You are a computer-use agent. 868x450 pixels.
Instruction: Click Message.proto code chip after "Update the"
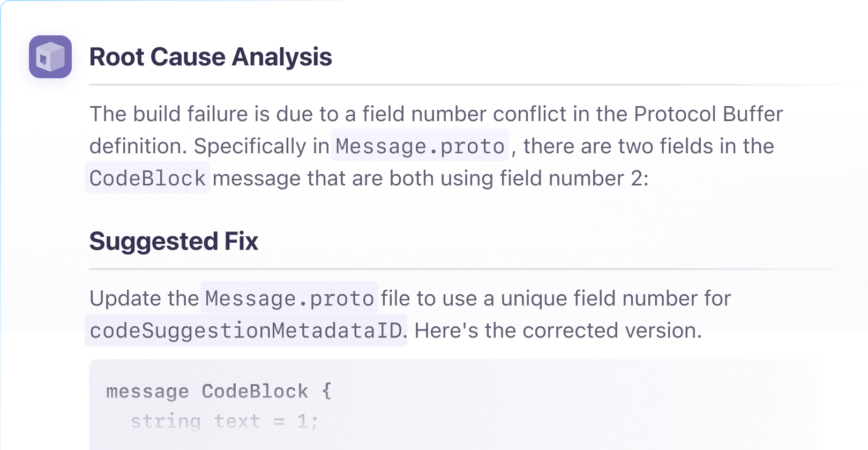tap(289, 298)
